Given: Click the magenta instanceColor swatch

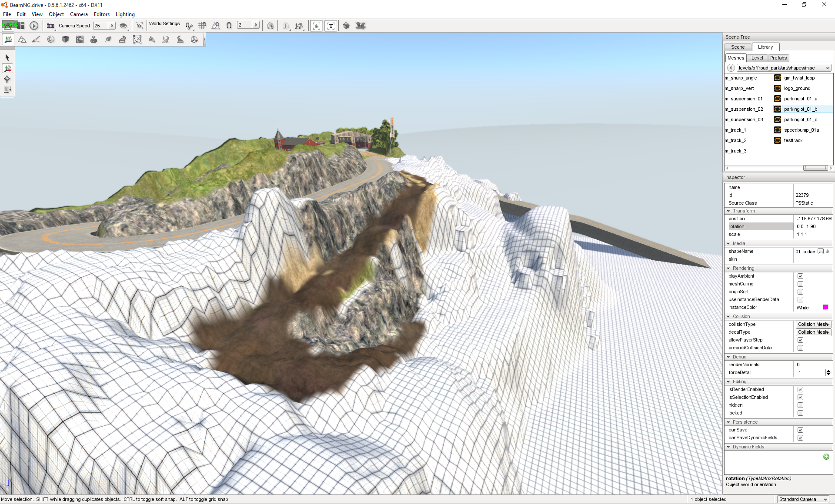Looking at the screenshot, I should 825,307.
